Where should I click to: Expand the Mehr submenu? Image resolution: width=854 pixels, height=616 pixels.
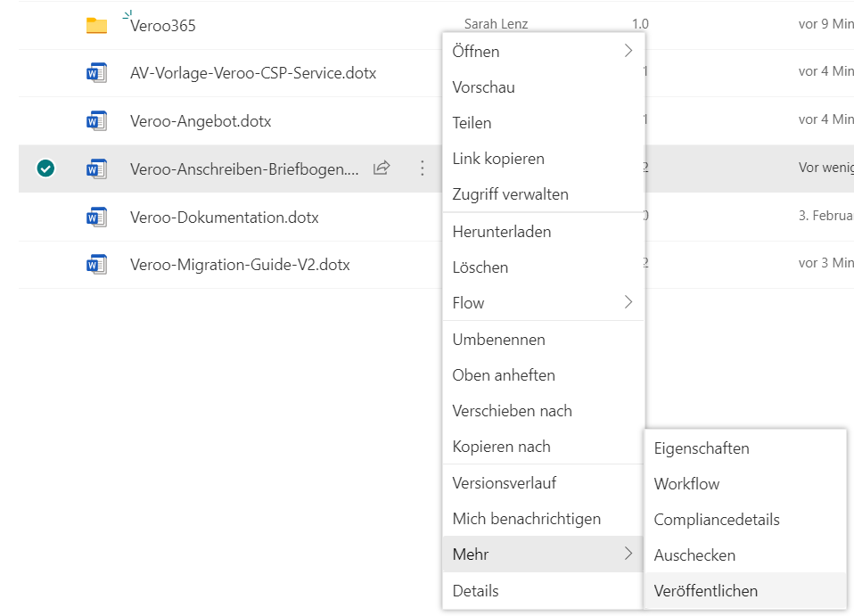(543, 554)
